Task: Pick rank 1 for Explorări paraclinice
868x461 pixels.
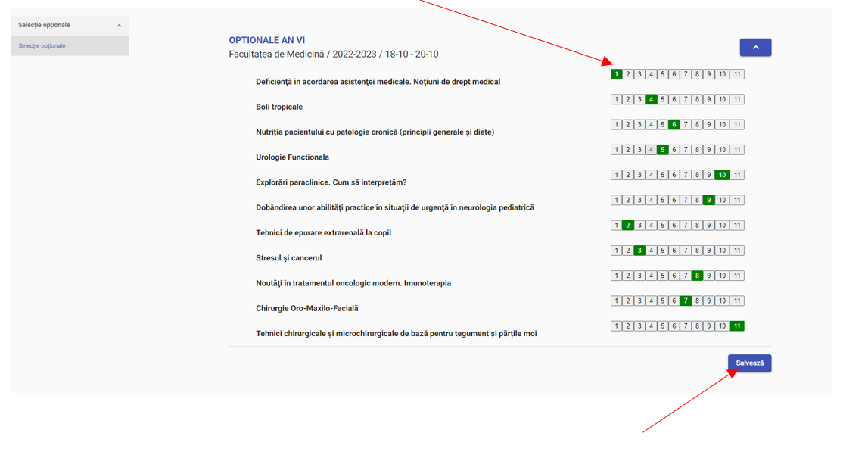Action: tap(617, 175)
